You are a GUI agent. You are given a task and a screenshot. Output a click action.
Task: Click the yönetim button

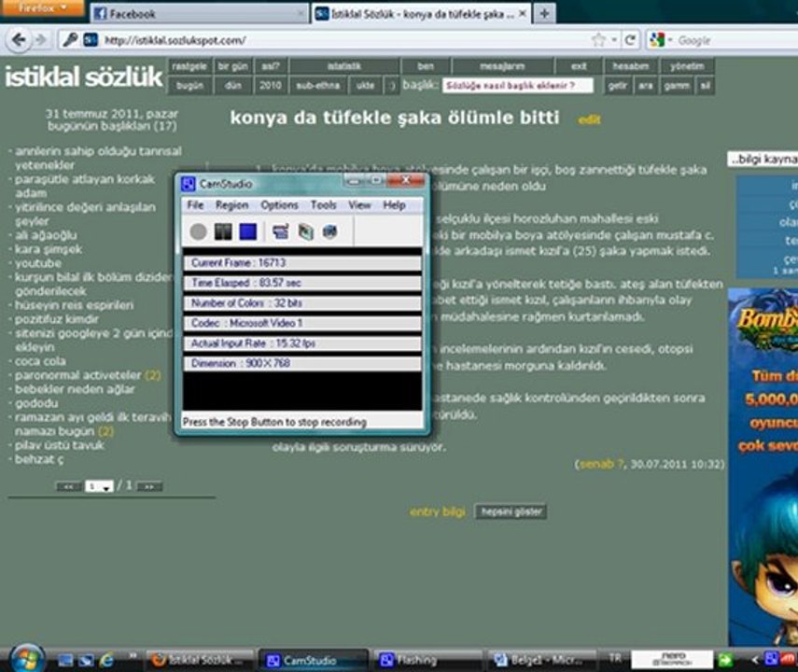click(687, 66)
